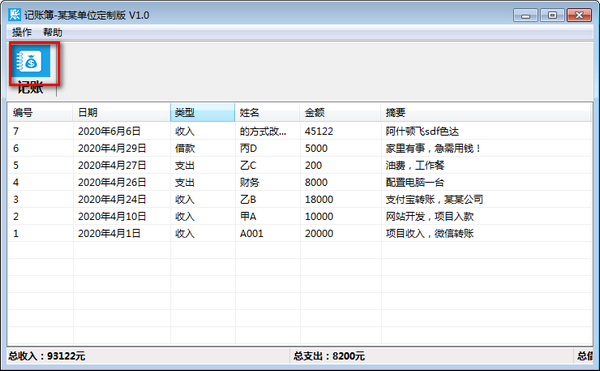Viewport: 600px width, 371px height.
Task: Open the 操作 menu
Action: (21, 33)
